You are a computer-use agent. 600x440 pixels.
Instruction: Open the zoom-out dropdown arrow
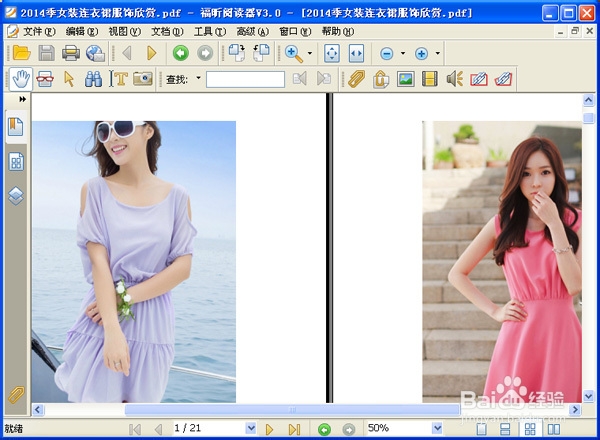click(x=403, y=53)
